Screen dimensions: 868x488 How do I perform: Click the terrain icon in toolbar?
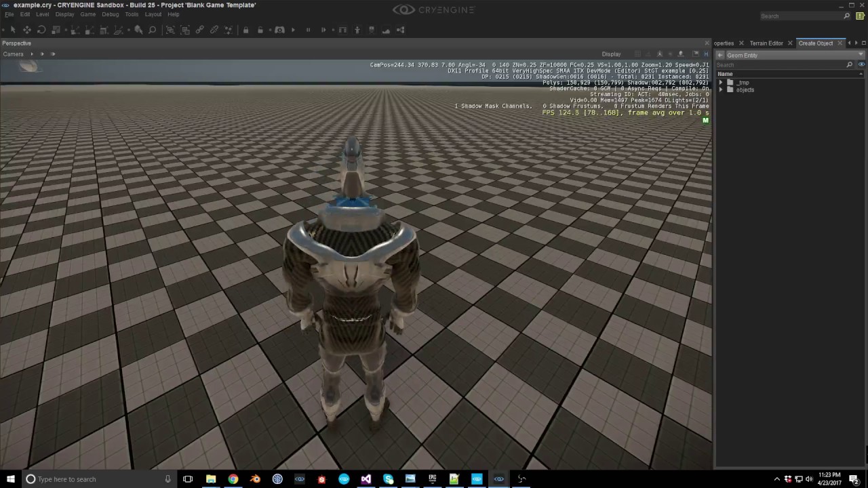pyautogui.click(x=386, y=30)
